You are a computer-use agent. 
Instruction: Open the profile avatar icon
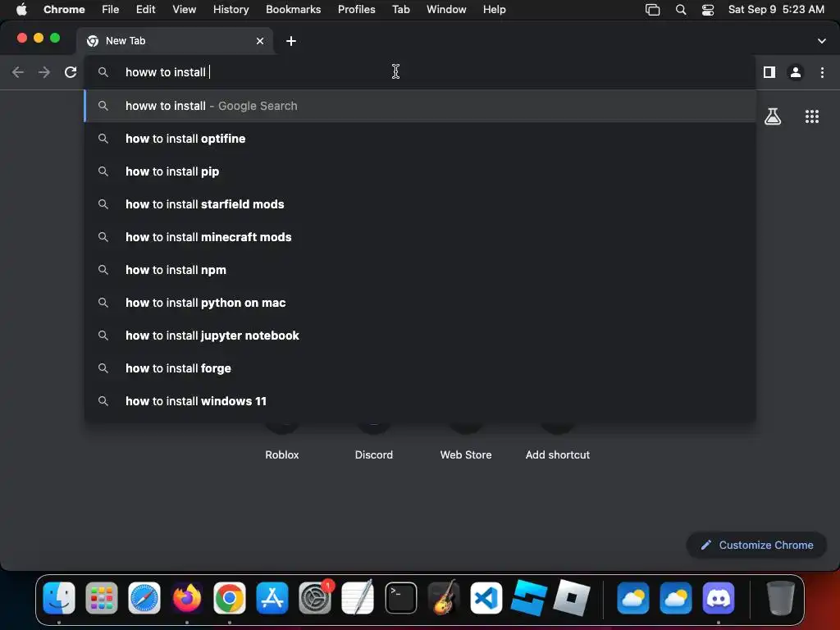pos(796,72)
